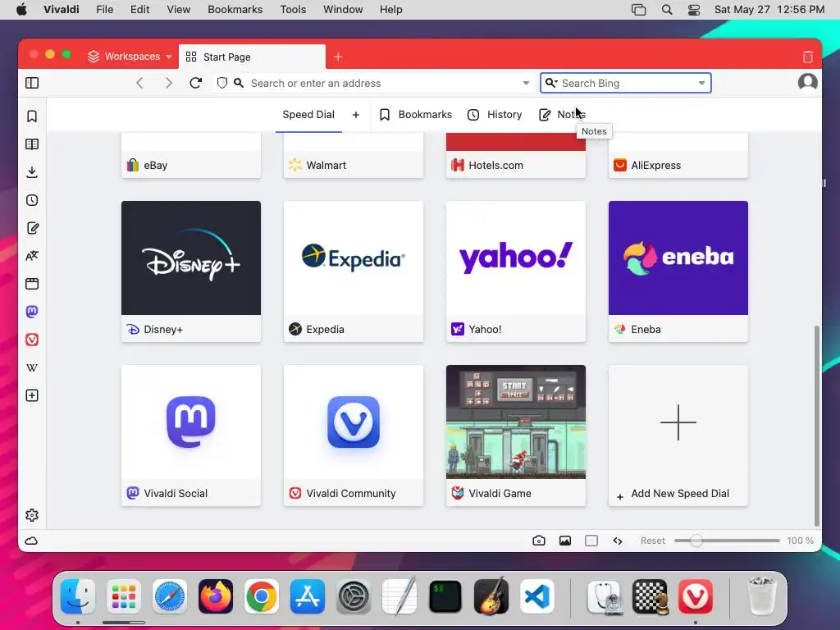Open the Bookmarks menu in menu bar
The height and width of the screenshot is (630, 840).
[235, 10]
